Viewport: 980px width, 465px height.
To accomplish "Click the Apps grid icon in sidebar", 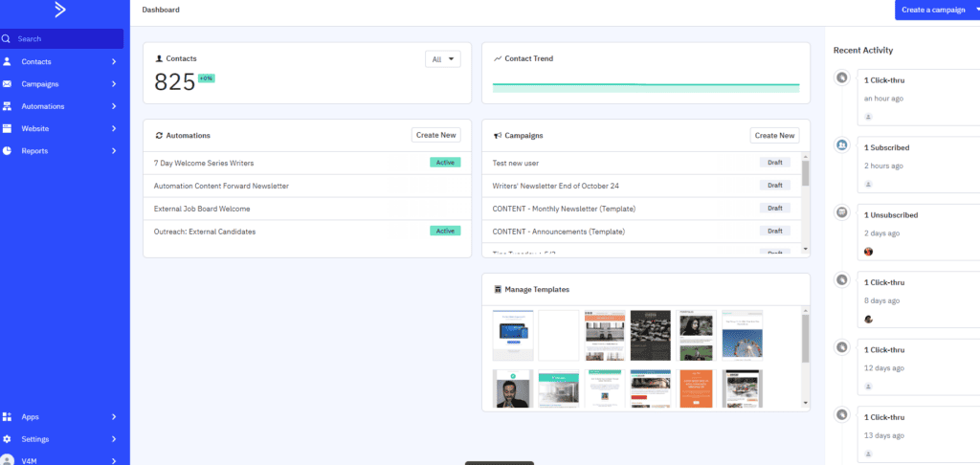I will coord(7,417).
